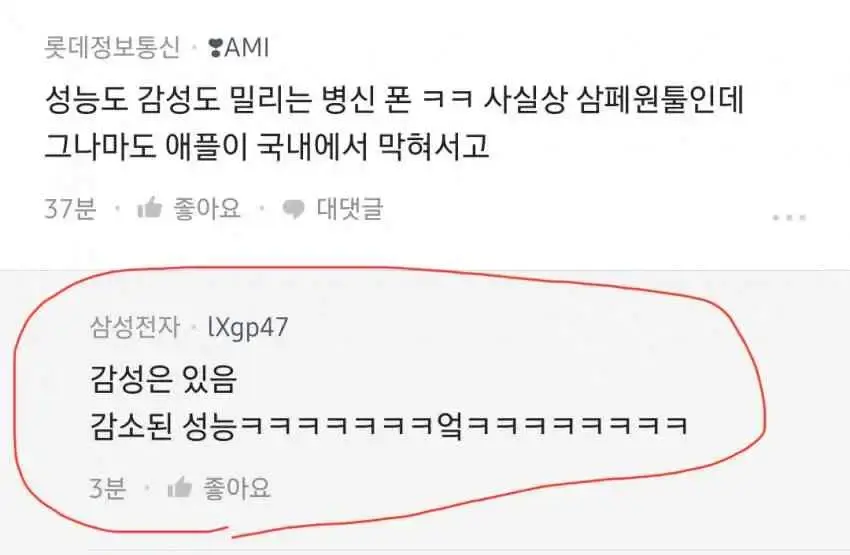Like AMI's comment with the thumbs-up icon

(x=150, y=208)
